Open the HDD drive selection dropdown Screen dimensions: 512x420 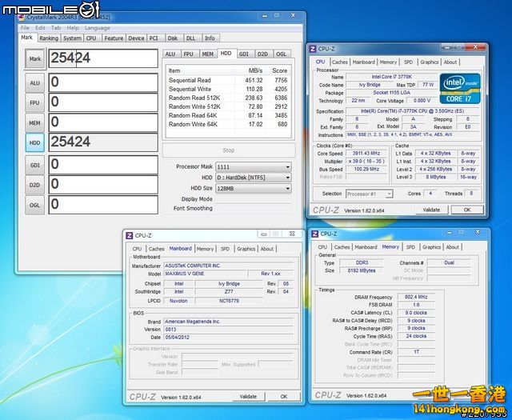click(x=254, y=178)
